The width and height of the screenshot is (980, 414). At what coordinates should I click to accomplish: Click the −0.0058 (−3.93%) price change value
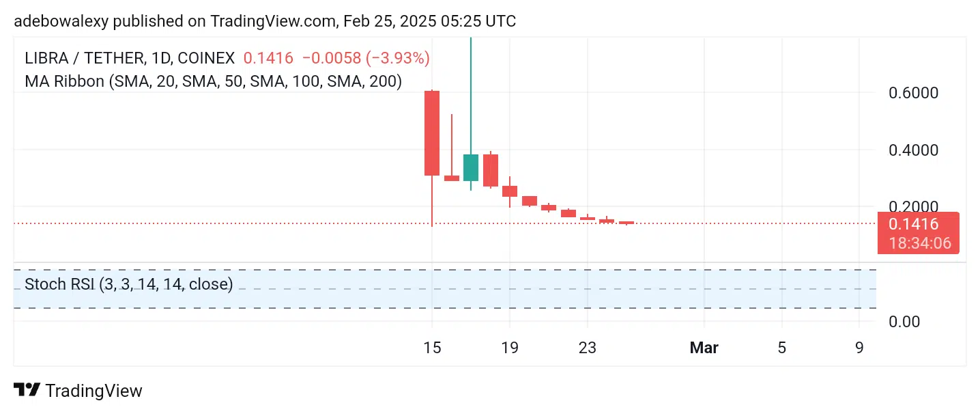tap(366, 58)
